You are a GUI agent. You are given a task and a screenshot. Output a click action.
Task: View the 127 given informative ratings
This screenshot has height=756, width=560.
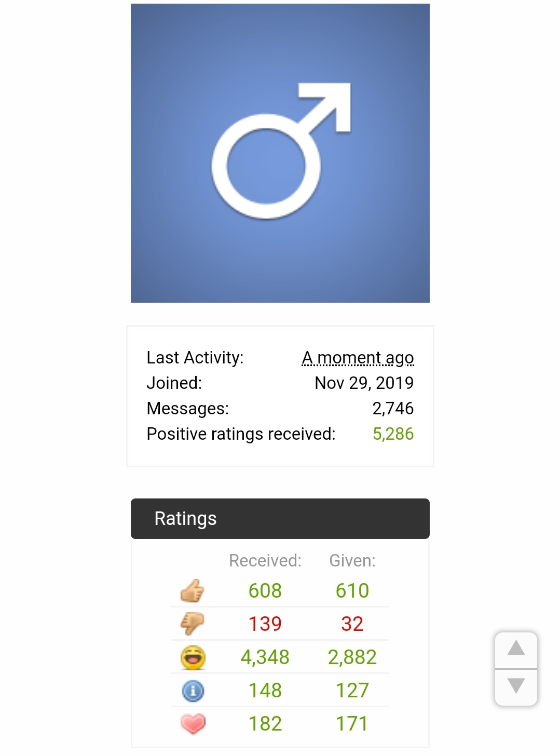tap(352, 691)
